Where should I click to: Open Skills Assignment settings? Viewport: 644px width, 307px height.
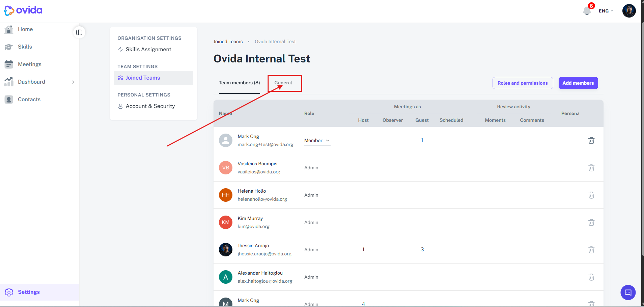coord(148,50)
